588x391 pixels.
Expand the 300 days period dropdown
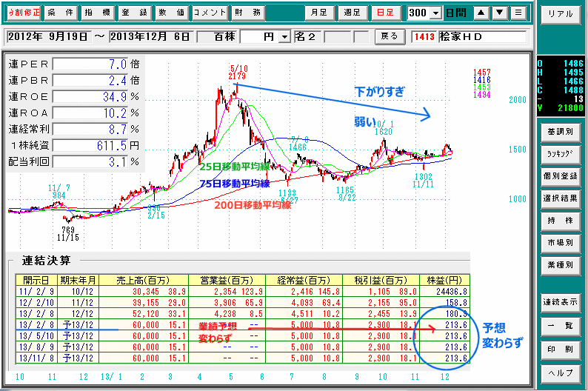pos(435,13)
